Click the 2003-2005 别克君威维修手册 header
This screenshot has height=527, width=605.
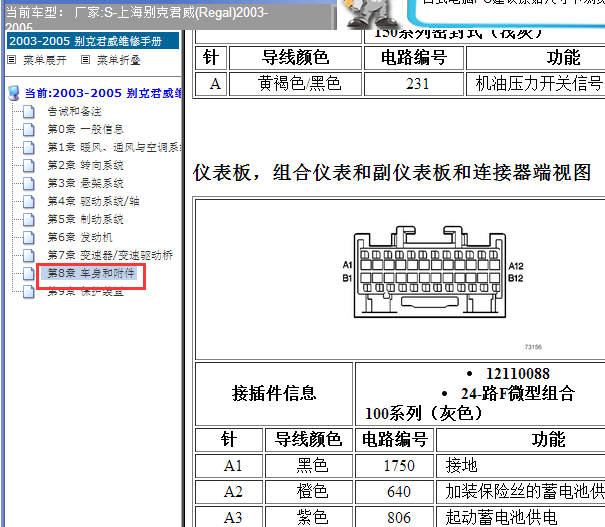coord(93,41)
